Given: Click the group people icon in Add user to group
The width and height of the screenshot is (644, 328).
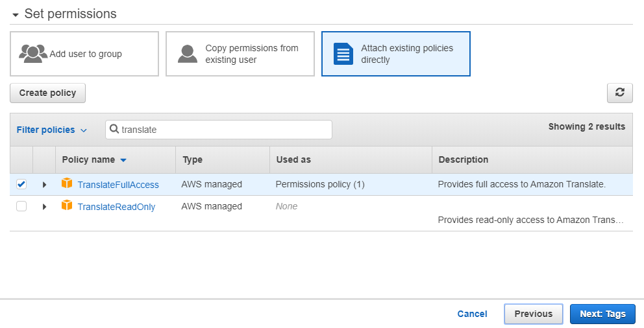Looking at the screenshot, I should pos(33,54).
